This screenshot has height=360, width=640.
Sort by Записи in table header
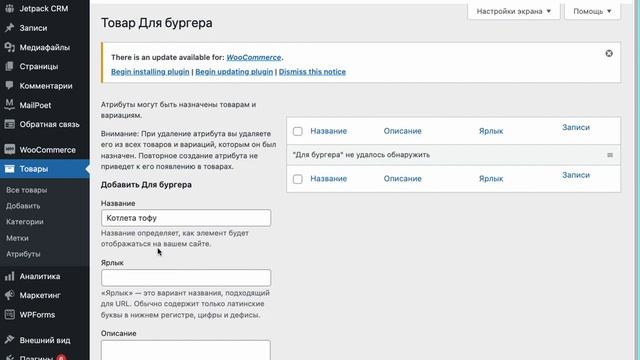point(576,127)
